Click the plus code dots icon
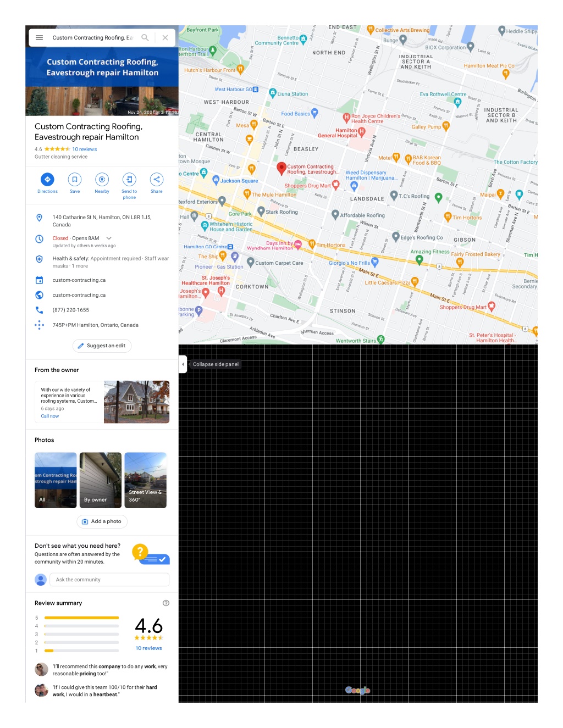The height and width of the screenshot is (728, 563). 39,325
